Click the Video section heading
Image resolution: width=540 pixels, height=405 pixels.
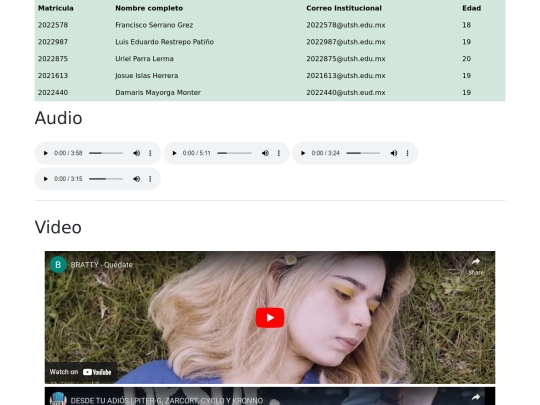(x=58, y=228)
